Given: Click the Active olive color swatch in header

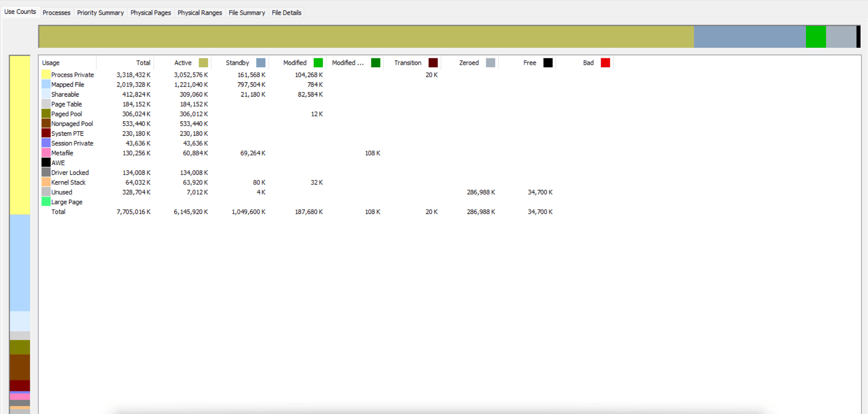Looking at the screenshot, I should pos(204,63).
